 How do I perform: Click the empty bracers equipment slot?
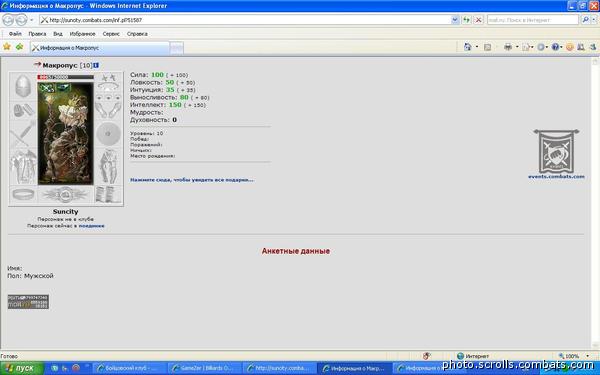pyautogui.click(x=23, y=111)
